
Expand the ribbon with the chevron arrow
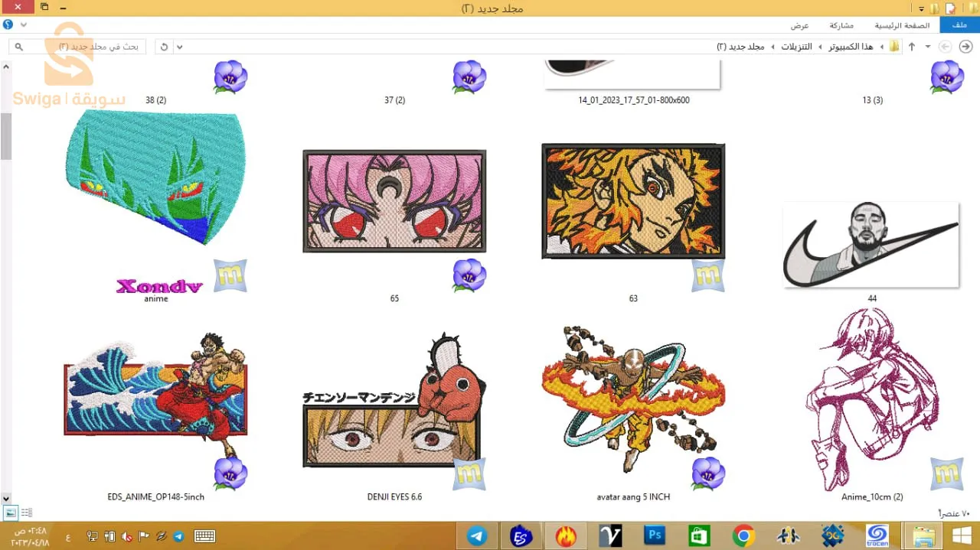24,24
